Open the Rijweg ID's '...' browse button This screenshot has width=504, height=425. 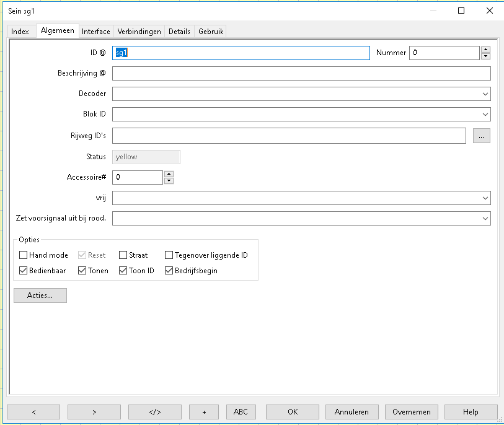click(481, 136)
